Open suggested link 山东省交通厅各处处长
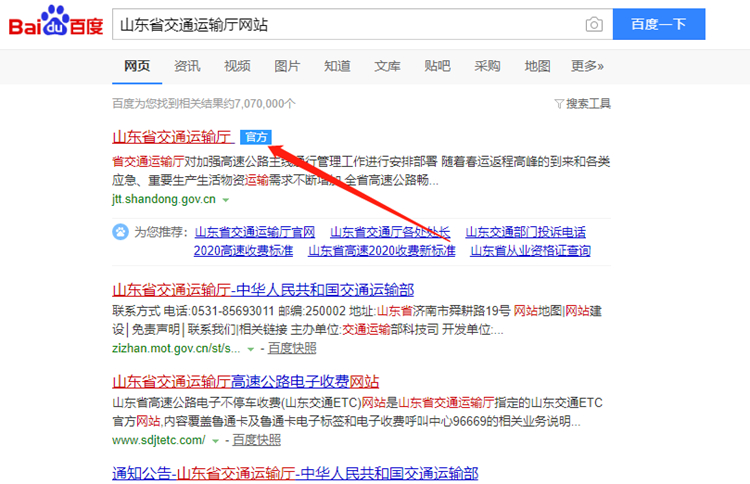This screenshot has height=484, width=750. coord(390,232)
